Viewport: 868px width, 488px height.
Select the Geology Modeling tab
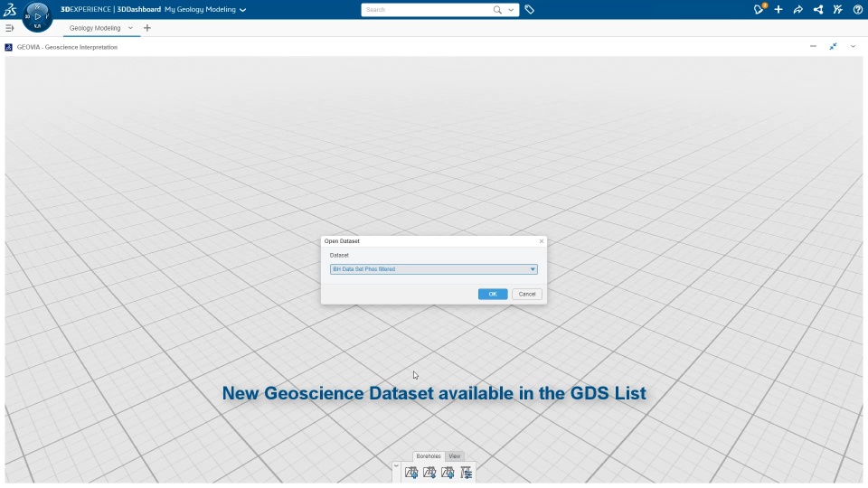click(95, 28)
